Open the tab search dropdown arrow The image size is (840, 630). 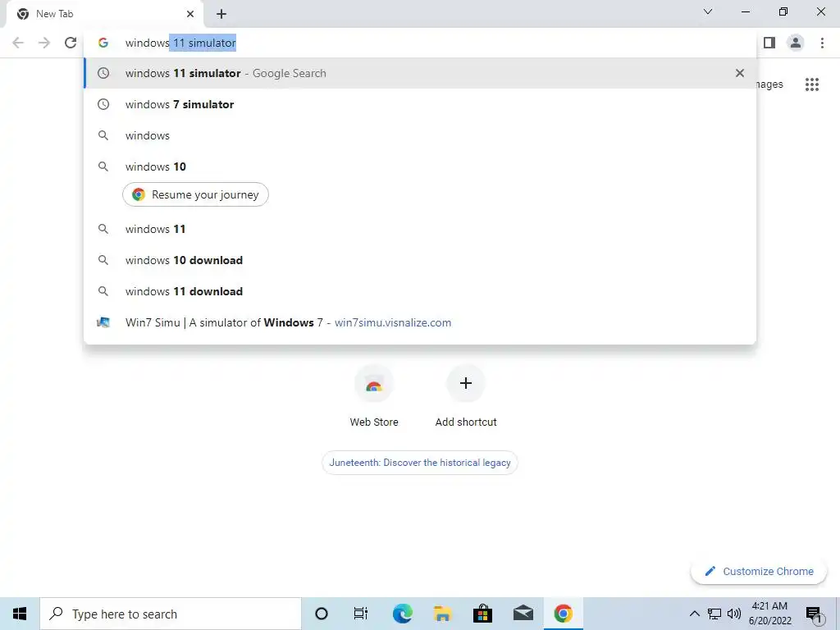click(x=708, y=11)
